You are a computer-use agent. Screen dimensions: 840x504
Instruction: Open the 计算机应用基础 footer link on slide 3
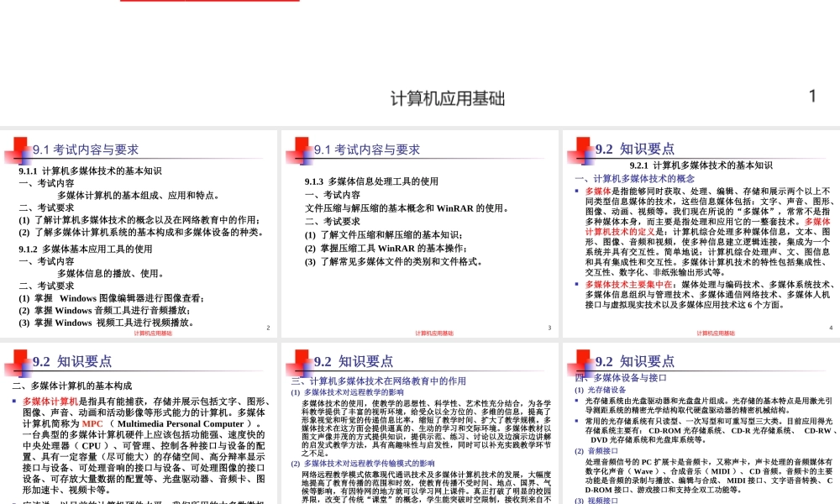pos(433,333)
